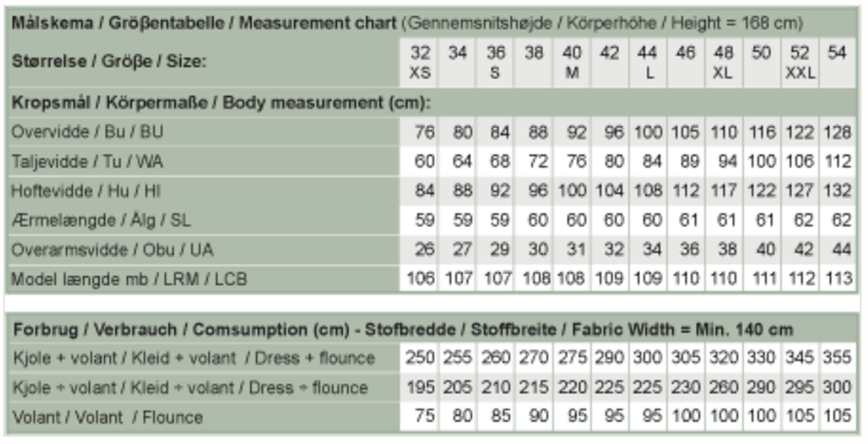Screen dimensions: 868x444
Task: Select the Ærmelængde / Älg / SL row label
Action: [101, 220]
